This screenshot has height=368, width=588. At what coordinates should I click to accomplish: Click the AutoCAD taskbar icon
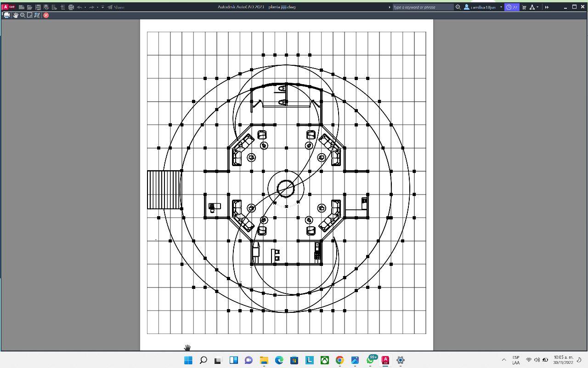click(385, 360)
